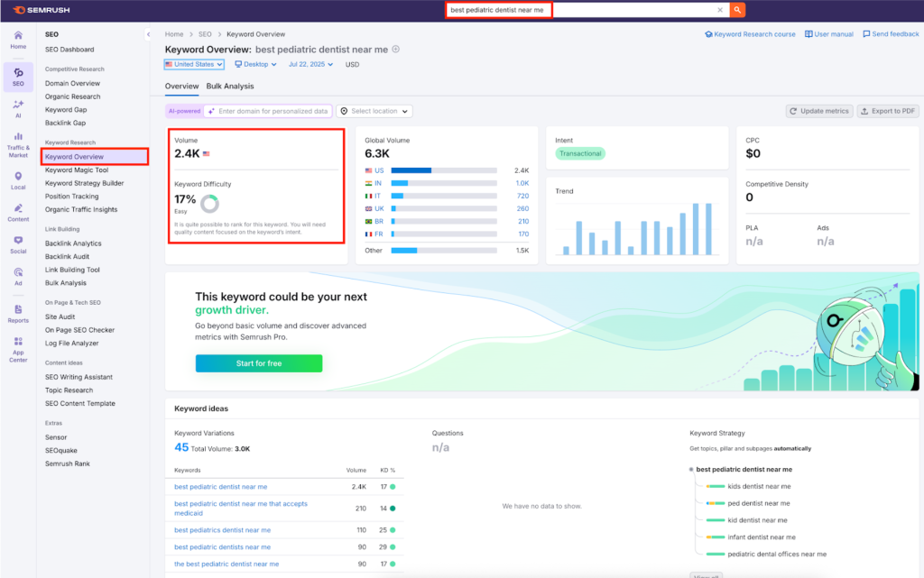Open SEO Writing Assistant in sidebar
Screen dimensions: 924x578
pyautogui.click(x=79, y=377)
